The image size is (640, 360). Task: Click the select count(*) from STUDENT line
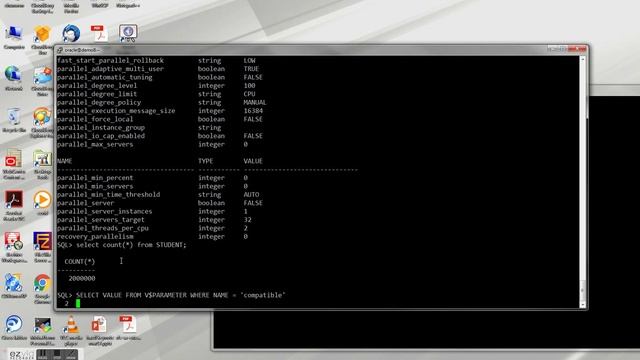point(122,245)
